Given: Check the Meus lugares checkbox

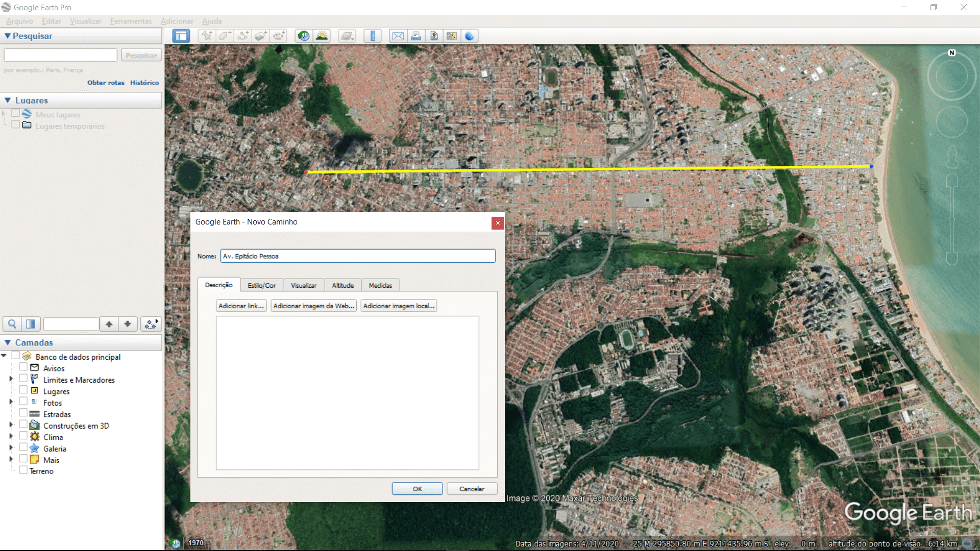Looking at the screenshot, I should tap(15, 114).
